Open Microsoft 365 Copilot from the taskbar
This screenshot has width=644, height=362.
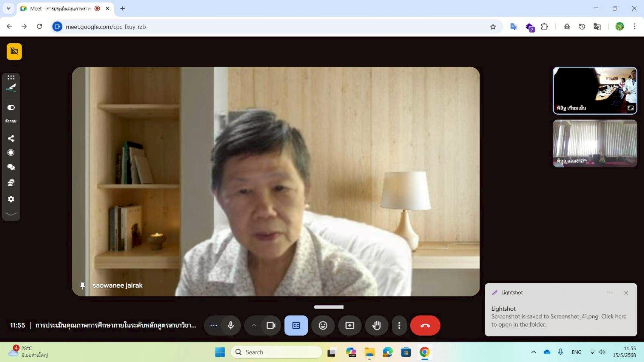[x=351, y=352]
